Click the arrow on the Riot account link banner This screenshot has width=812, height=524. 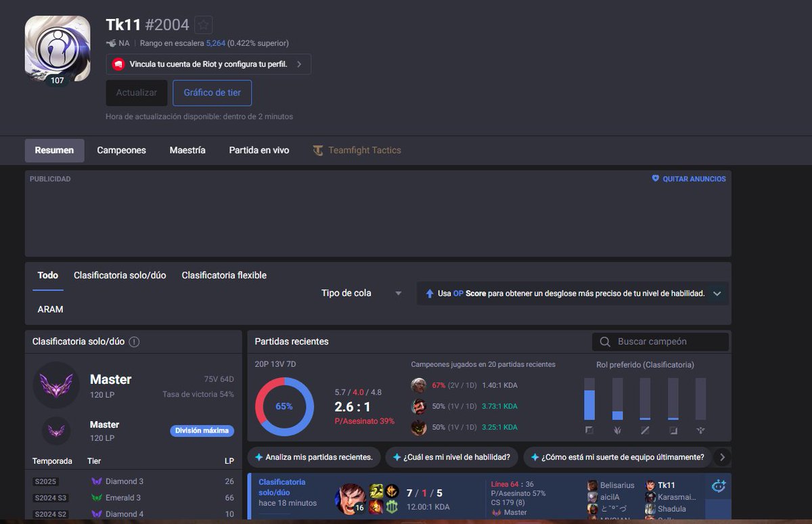pos(299,64)
